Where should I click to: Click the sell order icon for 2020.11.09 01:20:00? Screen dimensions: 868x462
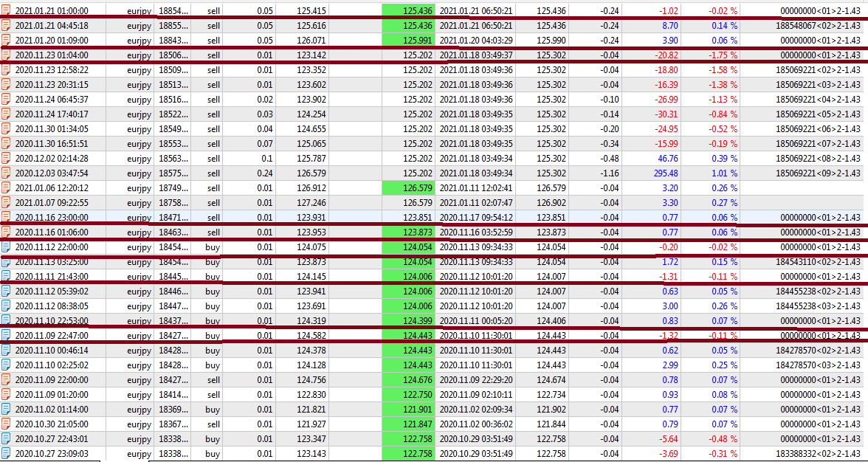pos(6,395)
